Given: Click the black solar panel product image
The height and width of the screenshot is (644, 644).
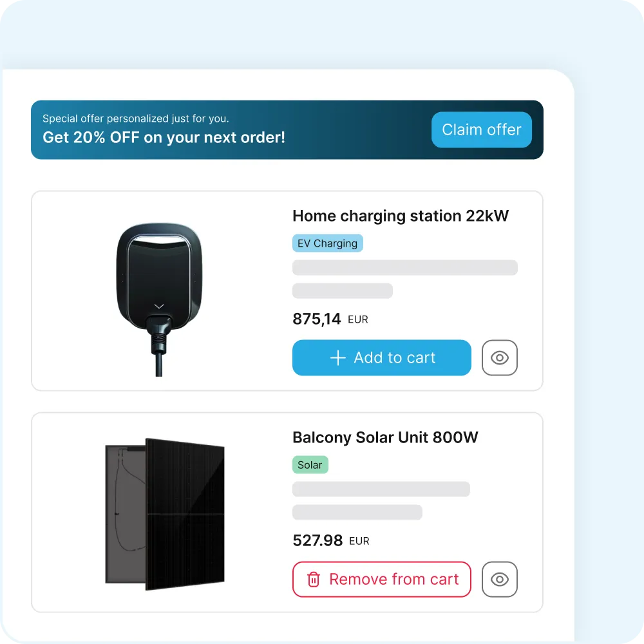Looking at the screenshot, I should click(x=165, y=514).
